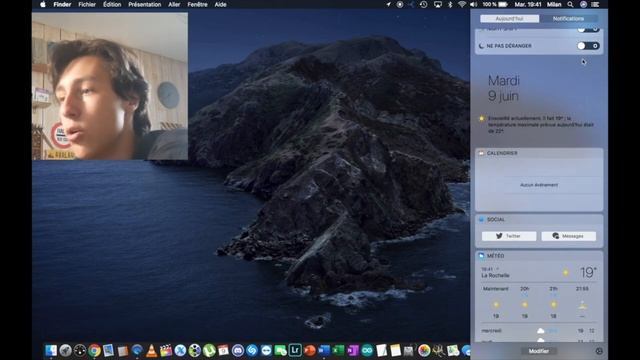Open the Milan user account menu

554,4
